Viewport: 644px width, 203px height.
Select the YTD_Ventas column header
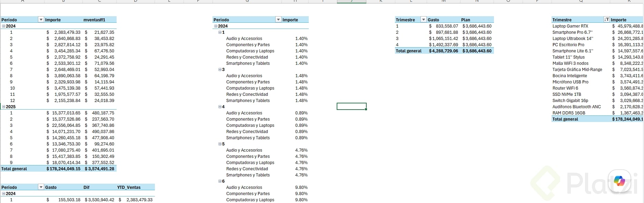click(x=129, y=187)
